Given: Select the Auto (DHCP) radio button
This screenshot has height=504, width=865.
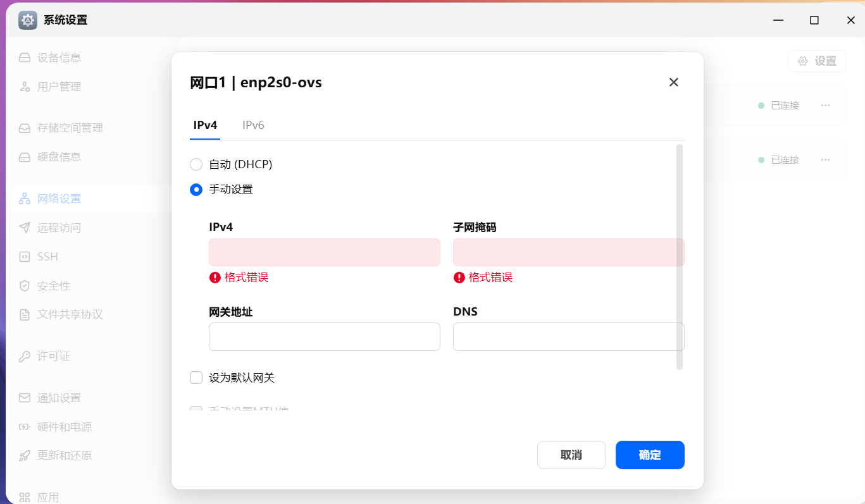Looking at the screenshot, I should click(x=196, y=164).
